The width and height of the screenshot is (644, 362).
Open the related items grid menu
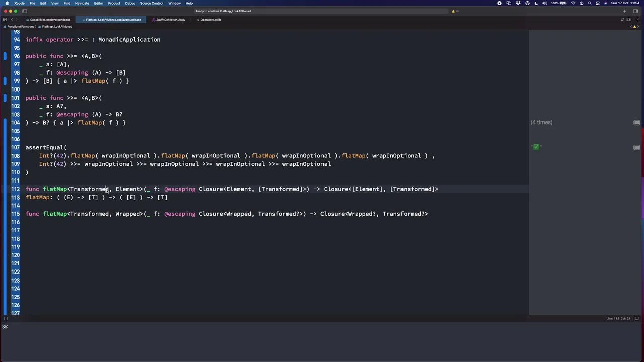[x=5, y=20]
